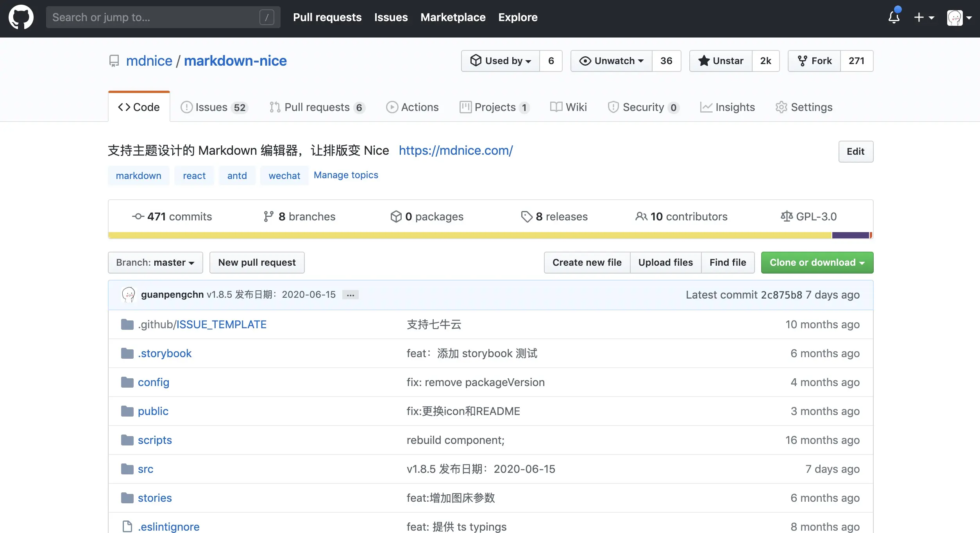Click the New pull request button
The height and width of the screenshot is (533, 980).
[x=257, y=263]
